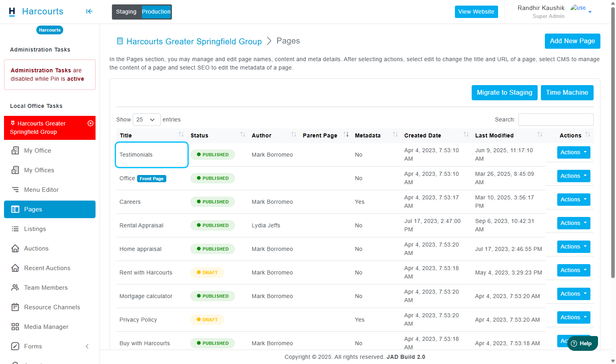Image resolution: width=616 pixels, height=364 pixels.
Task: Click Migrate to Staging button
Action: (504, 93)
